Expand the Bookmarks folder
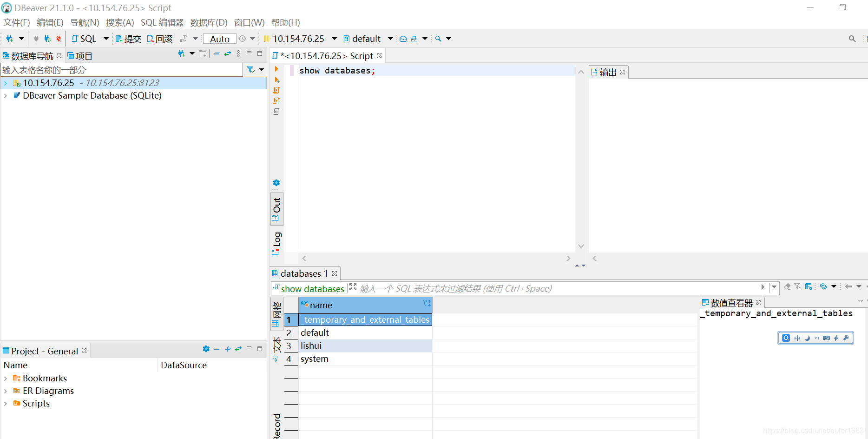The image size is (868, 439). [x=5, y=379]
